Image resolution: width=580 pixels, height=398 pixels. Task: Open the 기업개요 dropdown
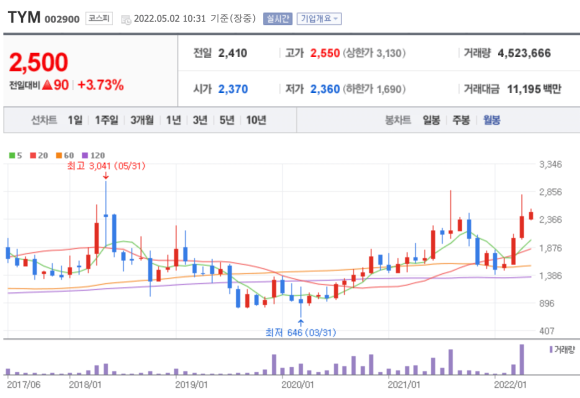[x=319, y=19]
